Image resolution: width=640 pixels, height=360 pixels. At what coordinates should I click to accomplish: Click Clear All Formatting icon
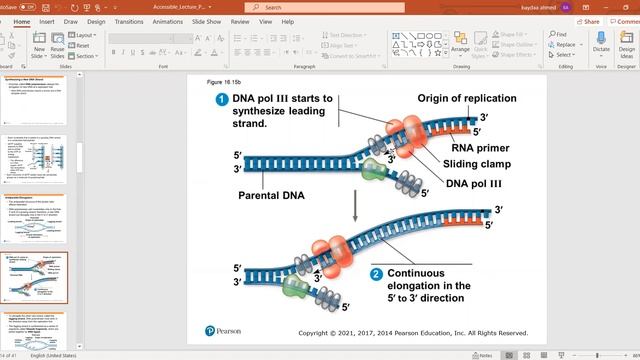coord(221,38)
